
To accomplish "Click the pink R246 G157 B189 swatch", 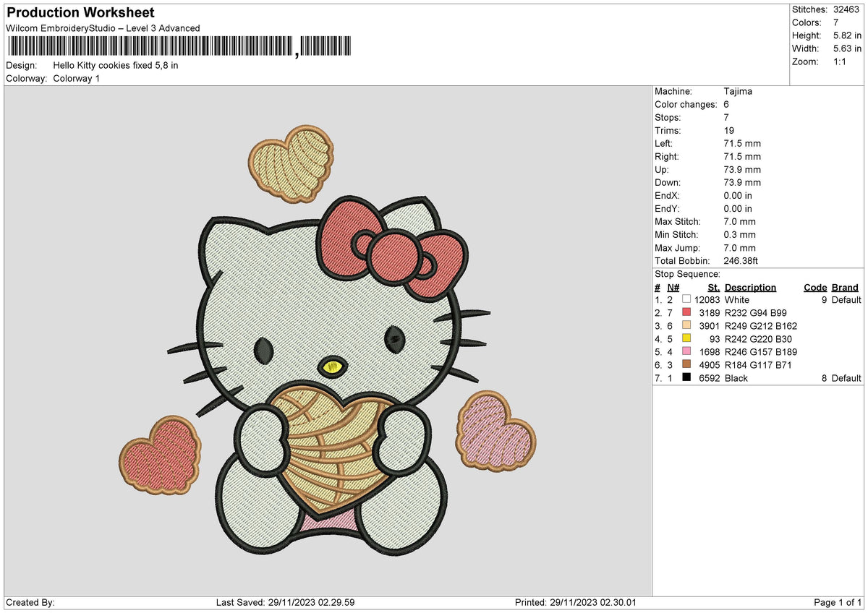I will point(686,351).
